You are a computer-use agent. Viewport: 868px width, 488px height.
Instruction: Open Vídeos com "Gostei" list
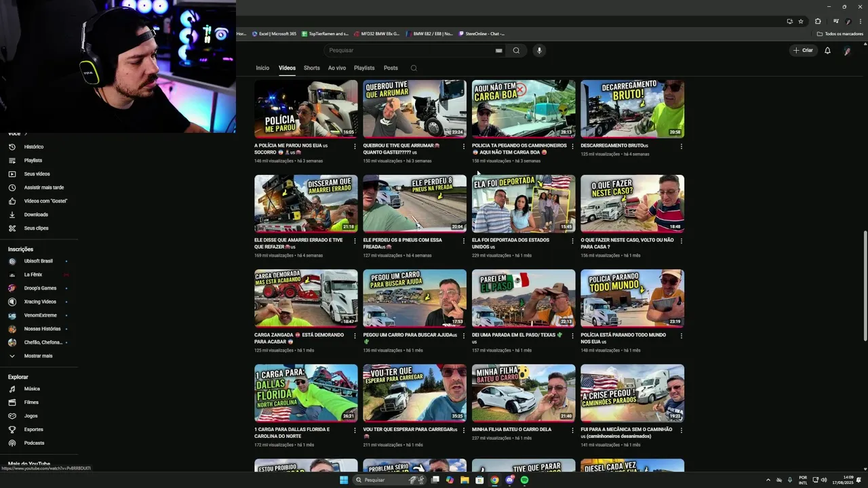point(45,201)
